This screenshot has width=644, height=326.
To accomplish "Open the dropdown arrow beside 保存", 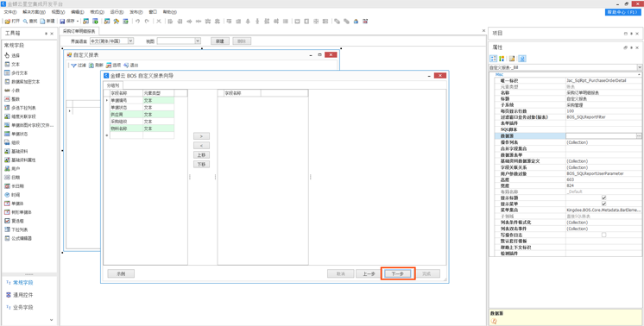I will 78,22.
